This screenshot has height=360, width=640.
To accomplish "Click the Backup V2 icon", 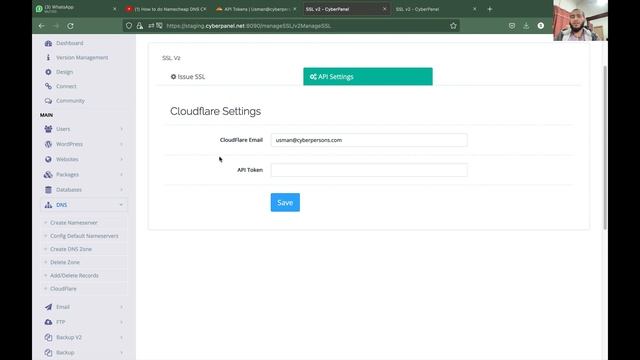I will (x=48, y=338).
